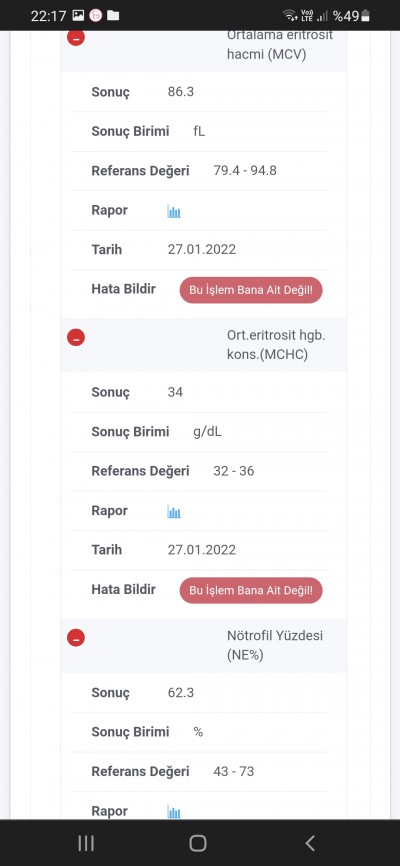
Task: Click 'Bu İşlem Bana Ait Değil!' under MCV
Action: click(251, 290)
